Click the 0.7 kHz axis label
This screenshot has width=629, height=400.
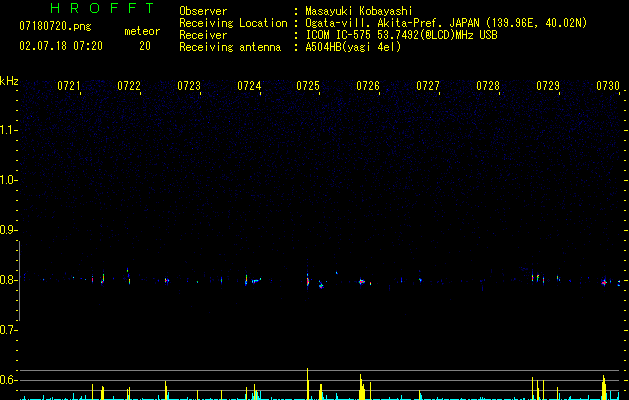click(x=9, y=330)
